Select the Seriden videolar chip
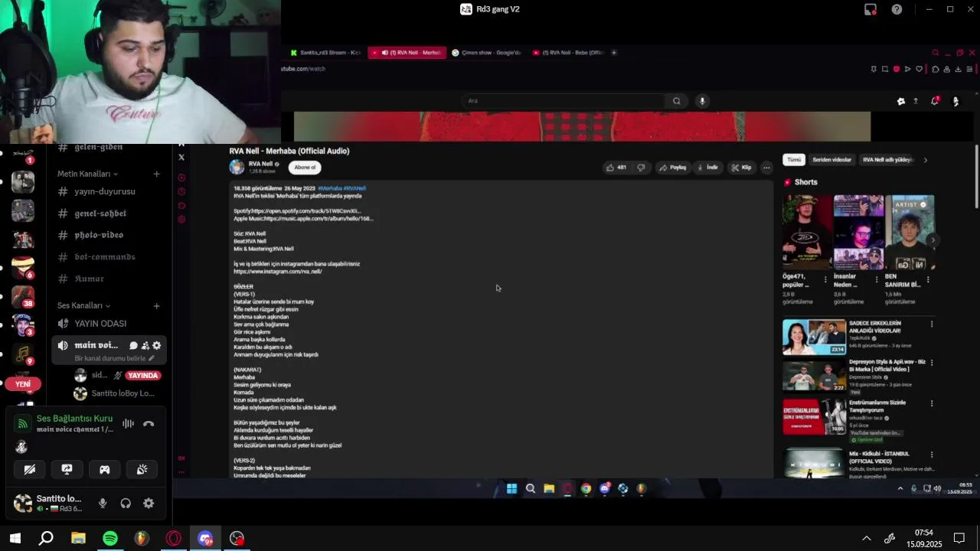Screen dimensions: 980x551 (831, 160)
